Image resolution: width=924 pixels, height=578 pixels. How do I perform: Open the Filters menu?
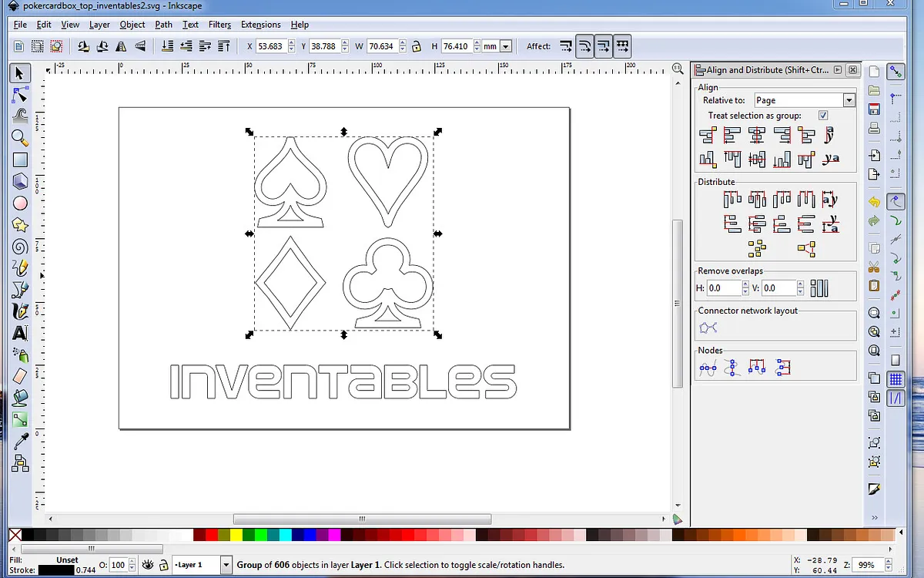[x=219, y=25]
